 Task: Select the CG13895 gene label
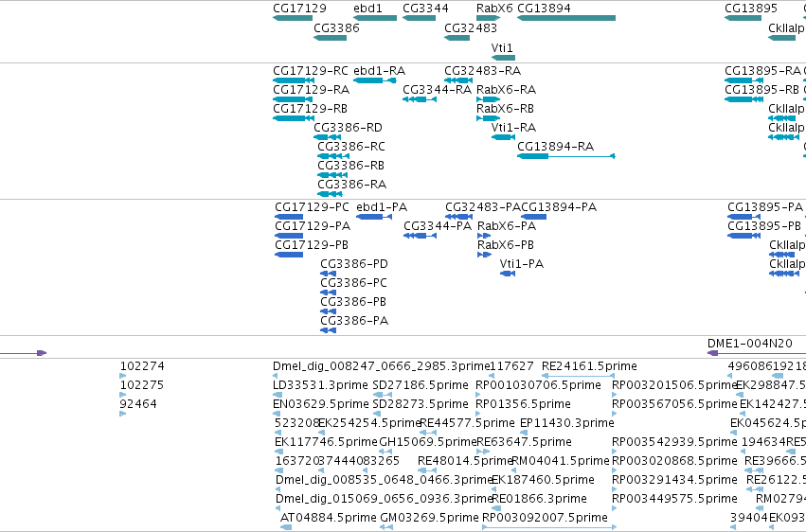(x=750, y=9)
